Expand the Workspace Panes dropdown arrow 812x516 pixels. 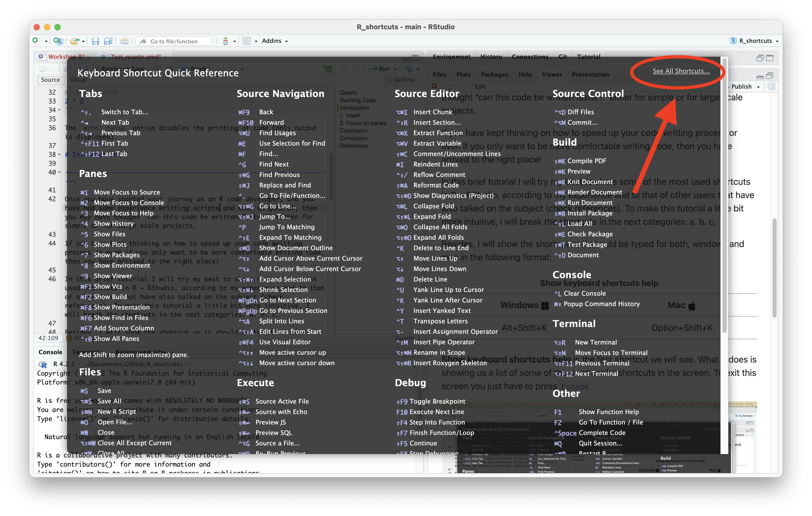256,42
